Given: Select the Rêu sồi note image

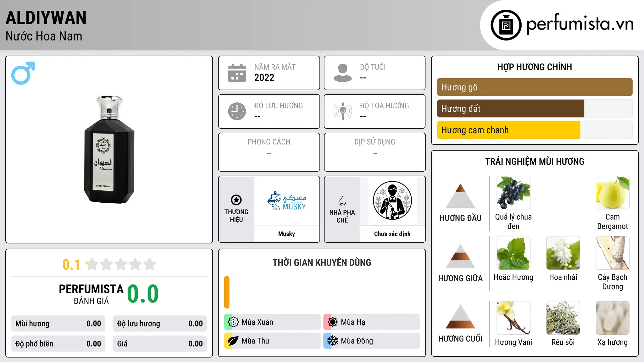Looking at the screenshot, I should pyautogui.click(x=563, y=318).
